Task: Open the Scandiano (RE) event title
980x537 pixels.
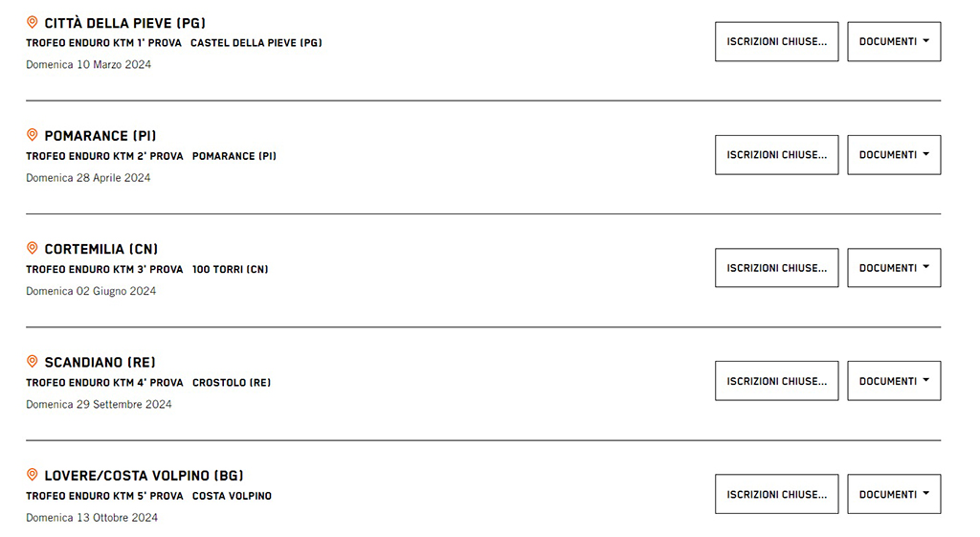Action: tap(100, 363)
